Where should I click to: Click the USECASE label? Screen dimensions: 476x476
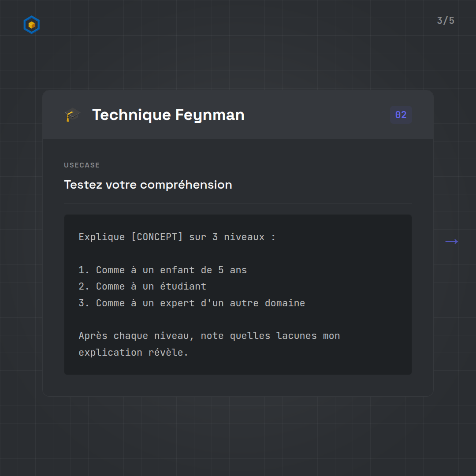82,165
